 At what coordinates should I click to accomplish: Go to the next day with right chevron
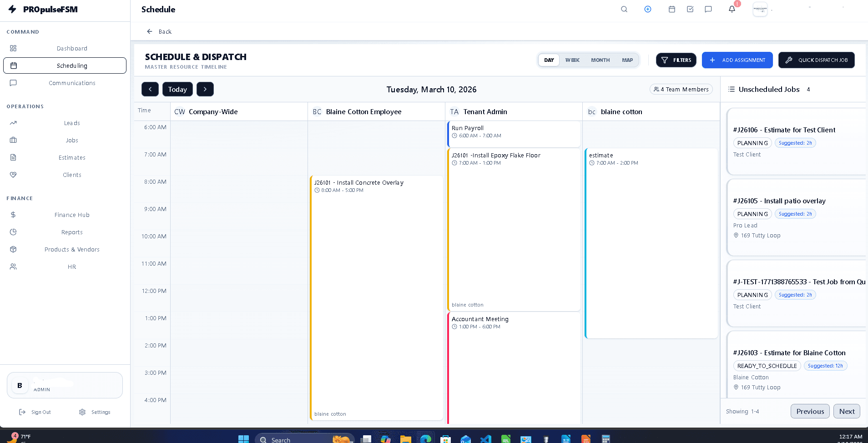click(x=205, y=89)
